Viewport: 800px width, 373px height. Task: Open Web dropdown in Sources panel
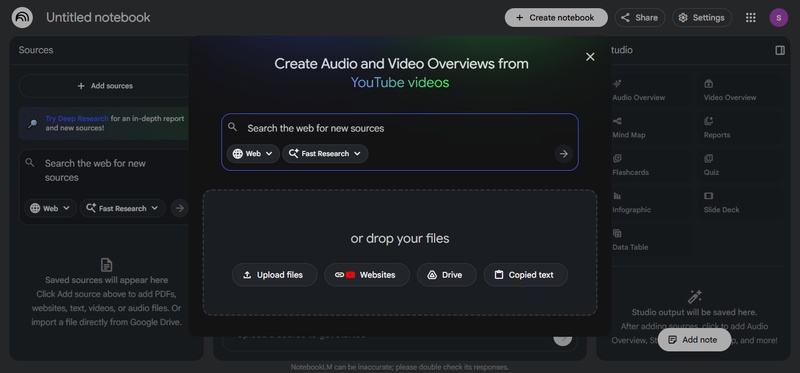pyautogui.click(x=51, y=208)
